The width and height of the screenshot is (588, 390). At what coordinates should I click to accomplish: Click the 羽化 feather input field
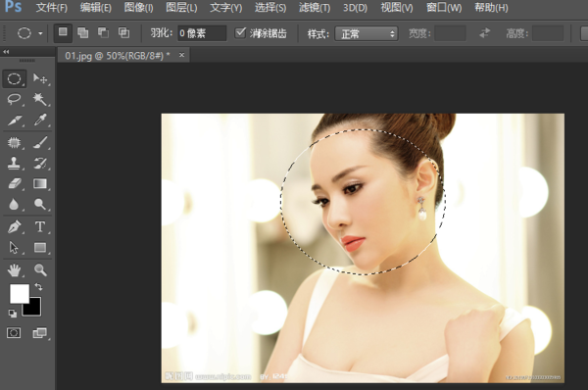point(202,33)
